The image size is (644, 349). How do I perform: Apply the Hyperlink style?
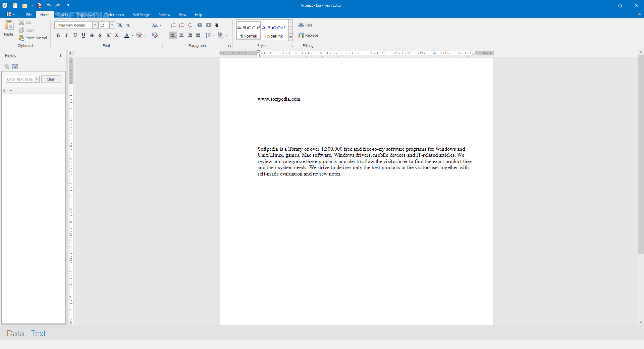point(274,31)
